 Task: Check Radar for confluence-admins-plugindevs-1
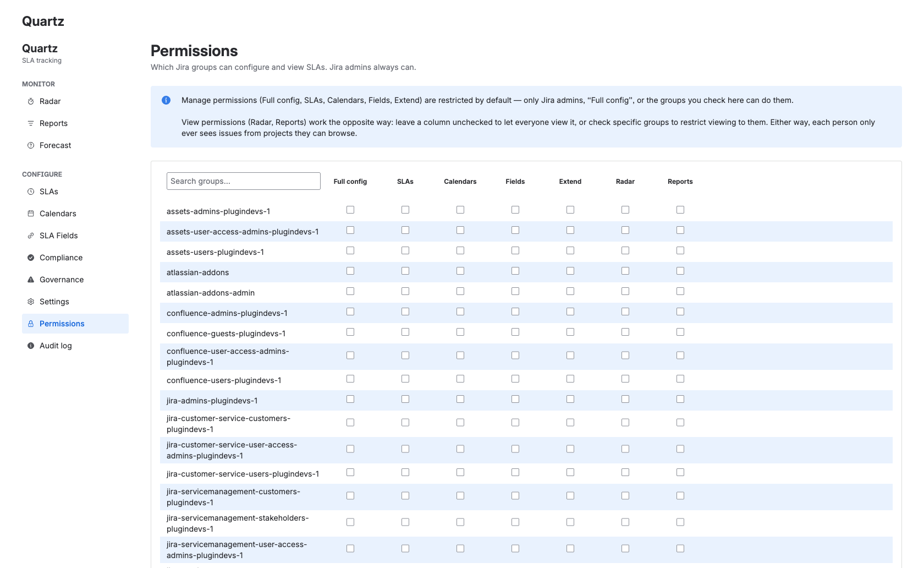625,312
